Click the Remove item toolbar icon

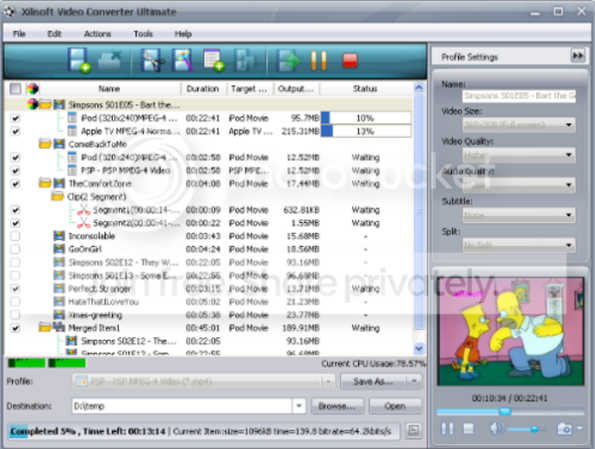pyautogui.click(x=110, y=60)
